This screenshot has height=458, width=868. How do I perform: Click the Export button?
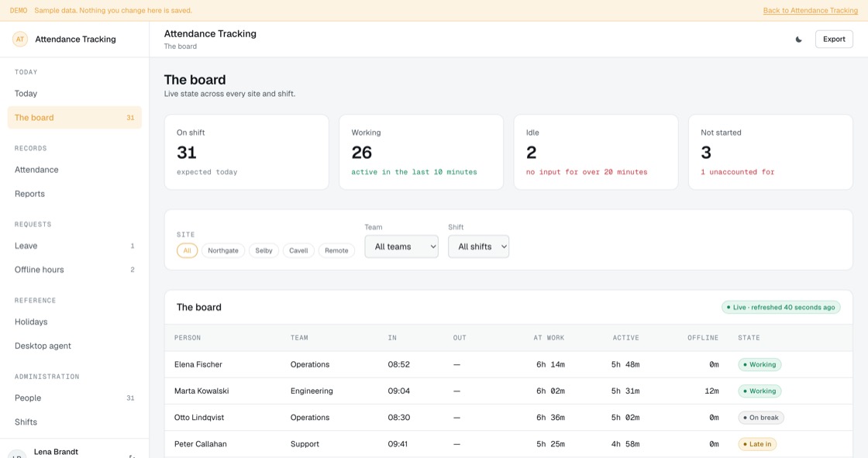pyautogui.click(x=834, y=40)
